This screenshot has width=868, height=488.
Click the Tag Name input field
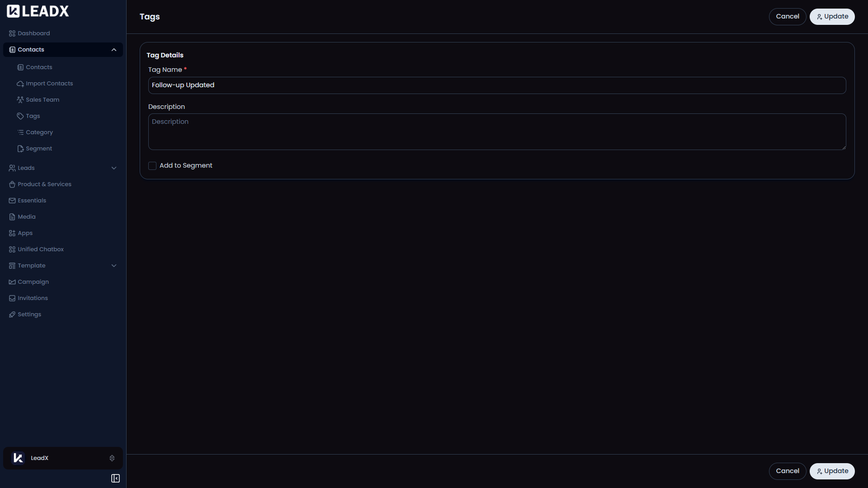pyautogui.click(x=497, y=85)
